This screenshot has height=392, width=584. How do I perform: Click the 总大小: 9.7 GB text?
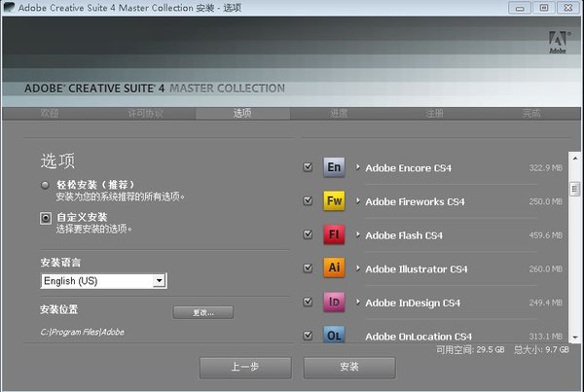(x=541, y=349)
